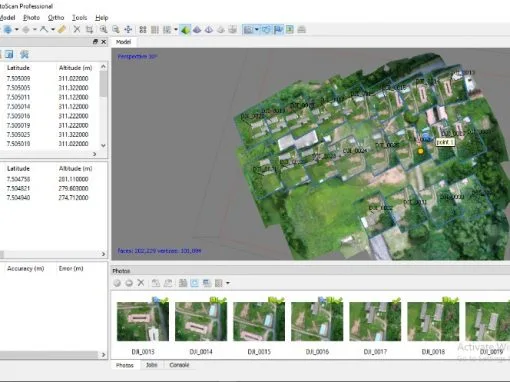Open the Photos pane view mode dropdown arrow
Image resolution: width=510 pixels, height=382 pixels.
pyautogui.click(x=228, y=283)
